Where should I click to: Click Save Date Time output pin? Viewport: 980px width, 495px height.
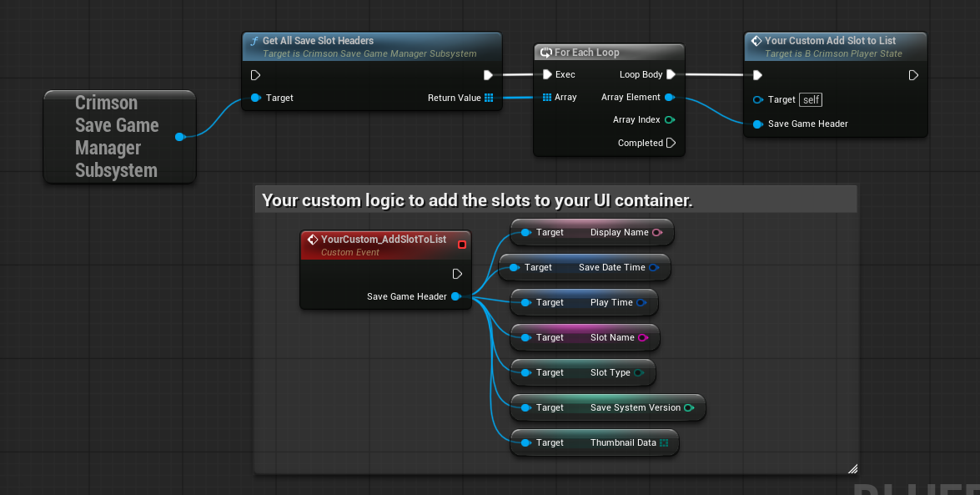[654, 267]
